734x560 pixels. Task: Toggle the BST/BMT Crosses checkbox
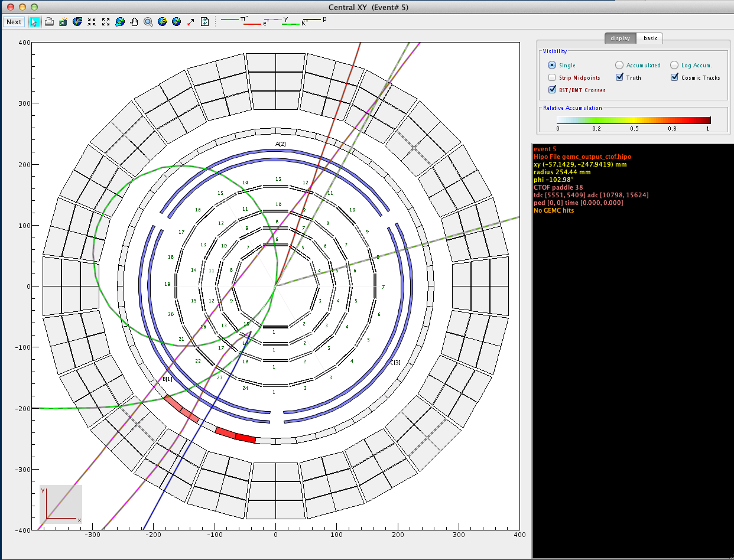[x=552, y=90]
